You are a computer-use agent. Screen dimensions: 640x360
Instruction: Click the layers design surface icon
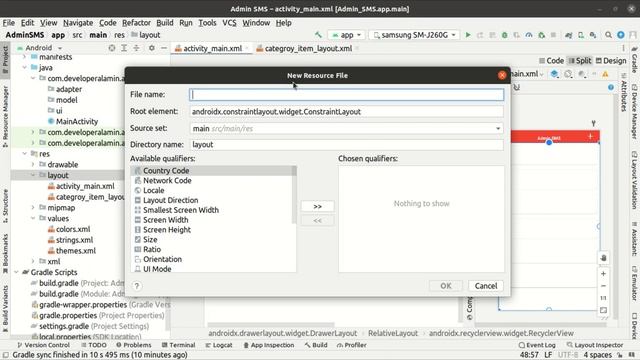click(x=554, y=74)
